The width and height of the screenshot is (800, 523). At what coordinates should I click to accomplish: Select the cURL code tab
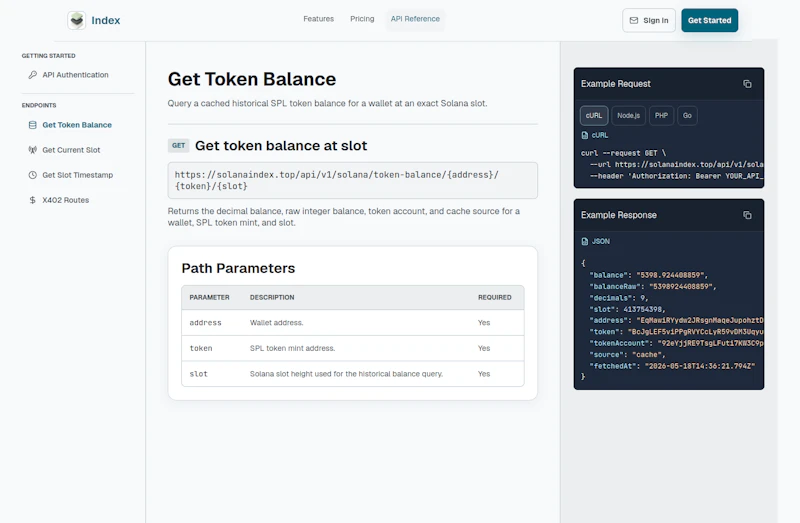point(594,115)
